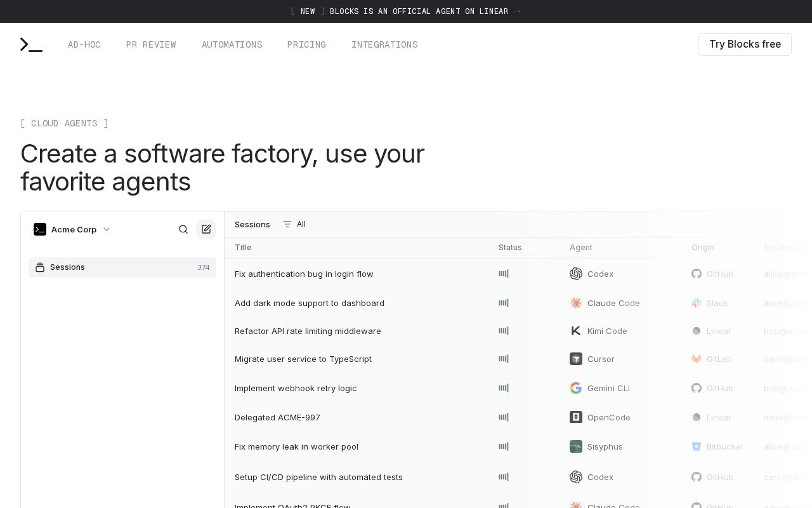Click the GitLab origin icon
Image resolution: width=812 pixels, height=508 pixels.
697,359
